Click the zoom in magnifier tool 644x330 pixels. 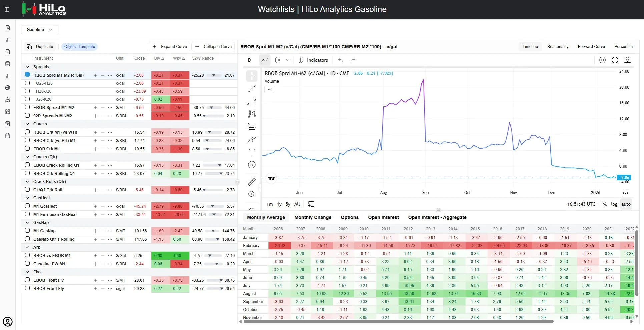[252, 194]
